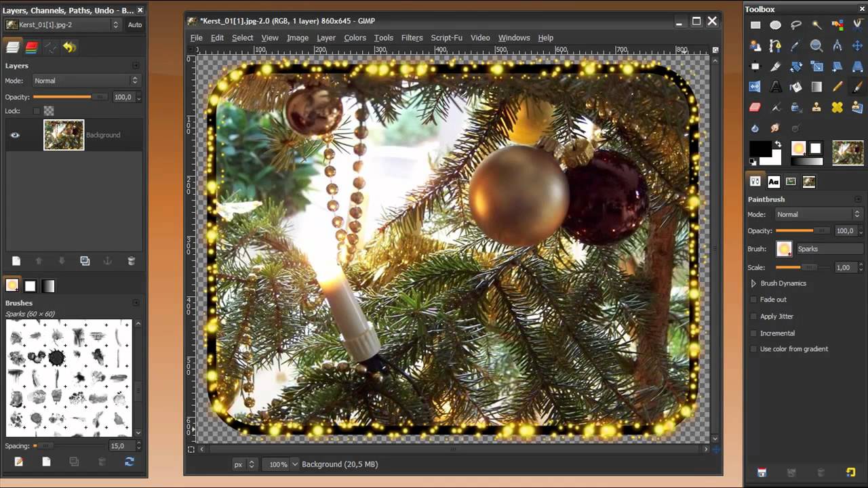Enable the Fade out option
The height and width of the screenshot is (488, 868).
[753, 300]
